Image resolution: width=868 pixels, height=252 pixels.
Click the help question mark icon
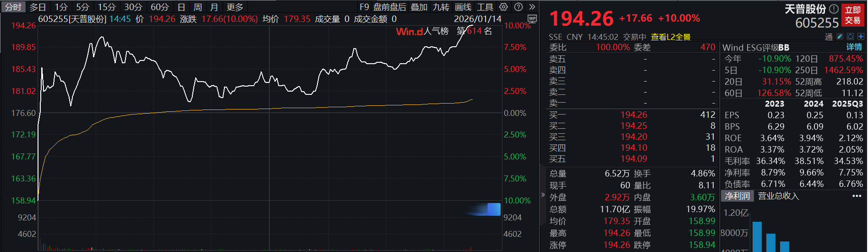coord(519,7)
